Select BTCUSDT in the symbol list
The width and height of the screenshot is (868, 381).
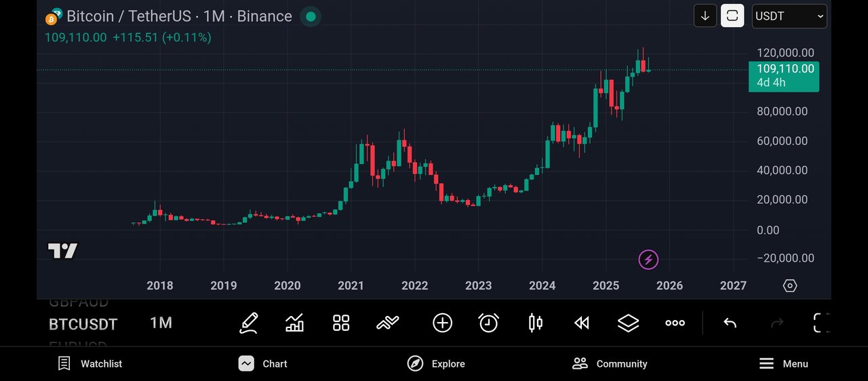pyautogui.click(x=83, y=325)
